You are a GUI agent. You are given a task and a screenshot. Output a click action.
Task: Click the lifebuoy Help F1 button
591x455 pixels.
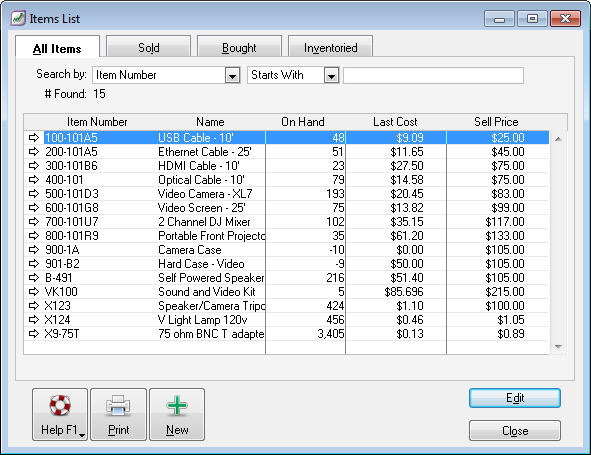(60, 414)
